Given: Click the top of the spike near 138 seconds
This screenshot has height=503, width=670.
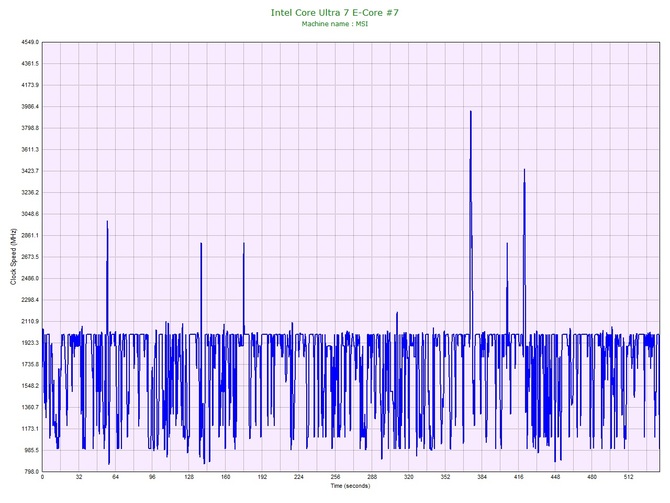Looking at the screenshot, I should coord(201,243).
